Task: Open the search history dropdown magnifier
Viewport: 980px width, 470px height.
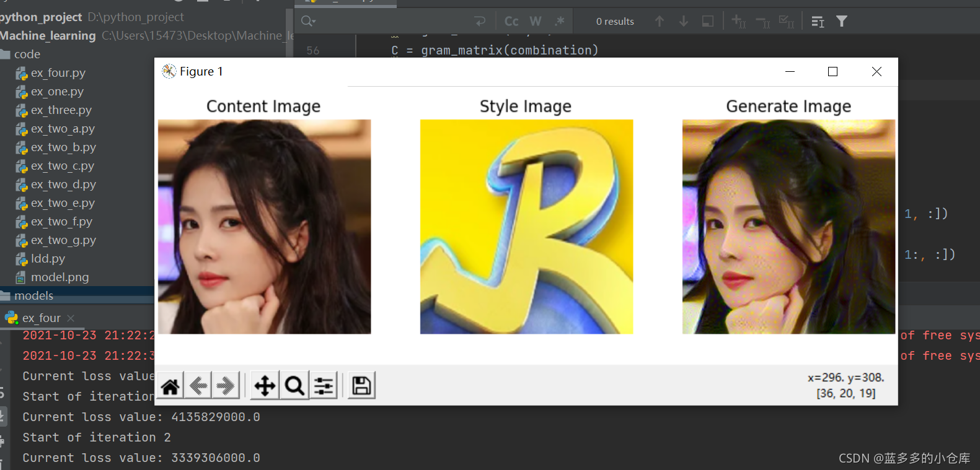Action: tap(308, 22)
